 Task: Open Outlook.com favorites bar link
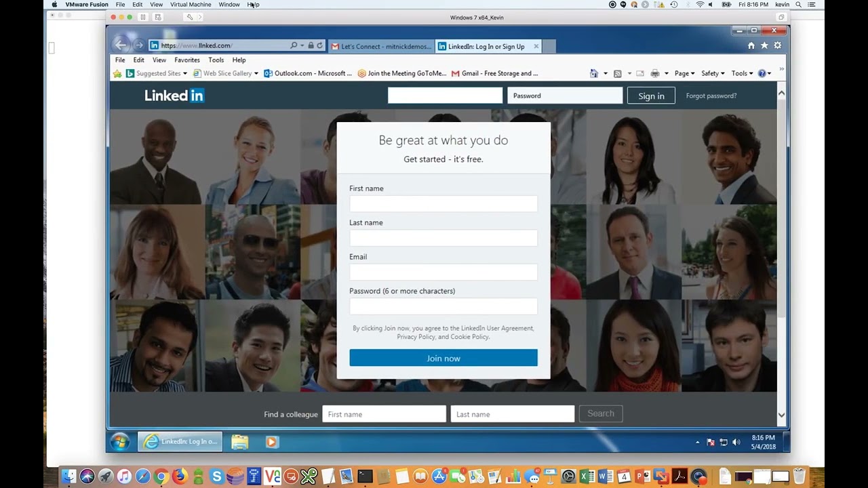pos(308,73)
